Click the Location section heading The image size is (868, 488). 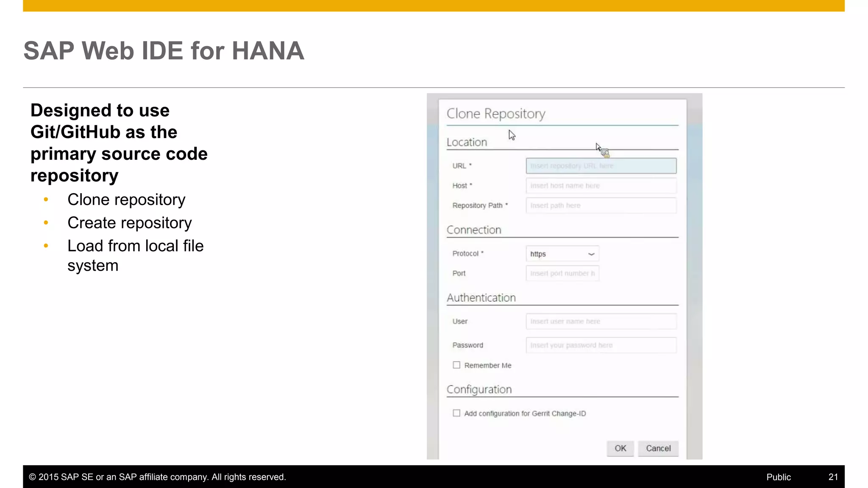[x=467, y=142]
